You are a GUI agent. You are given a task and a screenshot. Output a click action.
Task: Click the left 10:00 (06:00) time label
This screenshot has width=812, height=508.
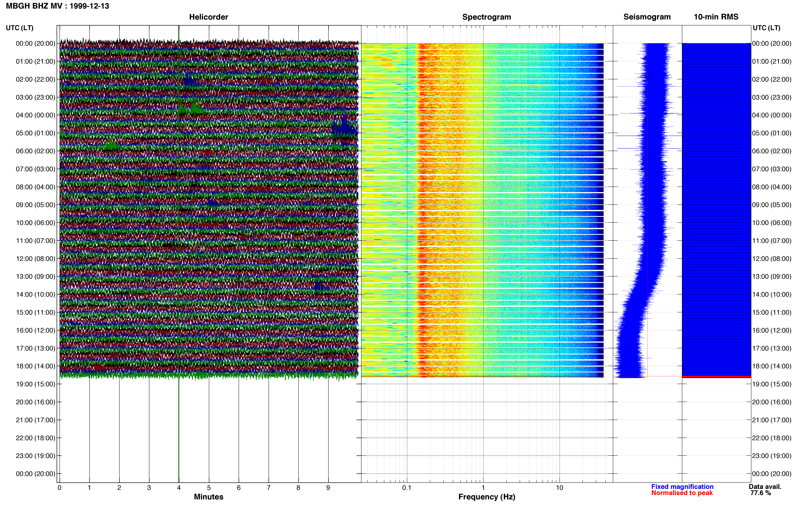(36, 223)
